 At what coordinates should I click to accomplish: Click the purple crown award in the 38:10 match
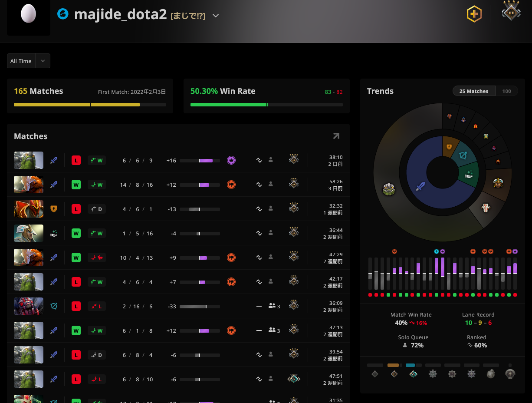231,160
